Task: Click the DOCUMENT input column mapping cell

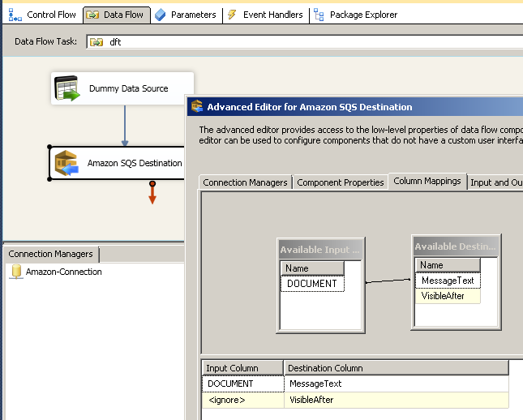Action: [242, 384]
